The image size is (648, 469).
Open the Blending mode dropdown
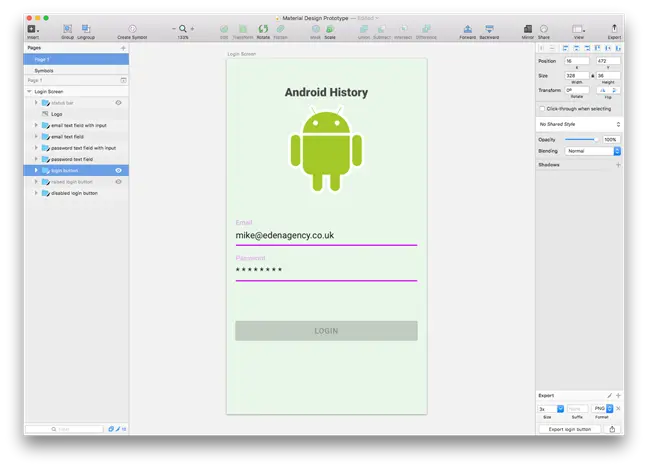[593, 151]
